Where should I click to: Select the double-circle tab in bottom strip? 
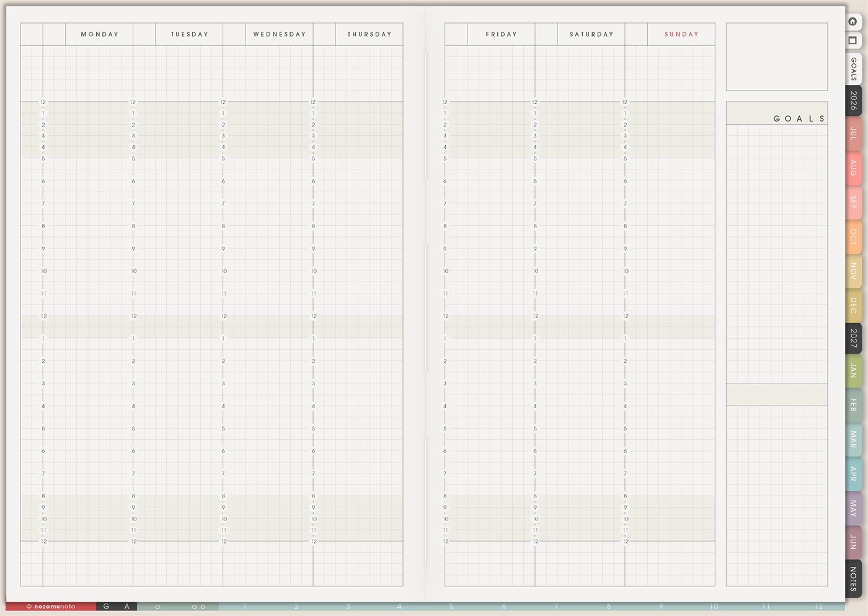(x=198, y=606)
